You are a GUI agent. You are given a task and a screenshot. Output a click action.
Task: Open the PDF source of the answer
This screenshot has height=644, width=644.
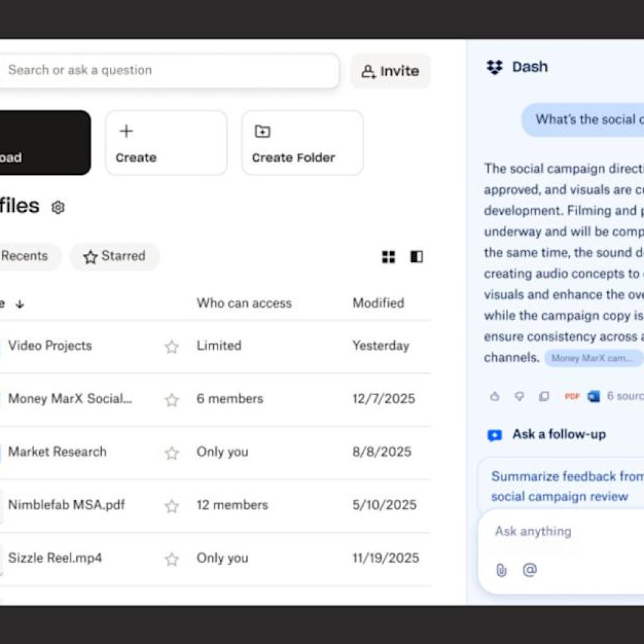click(573, 396)
